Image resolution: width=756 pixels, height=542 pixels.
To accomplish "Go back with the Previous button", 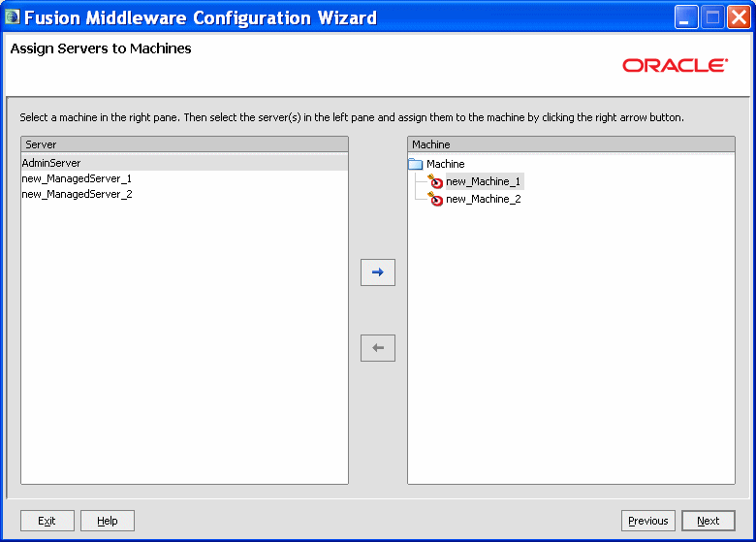I will pos(648,521).
